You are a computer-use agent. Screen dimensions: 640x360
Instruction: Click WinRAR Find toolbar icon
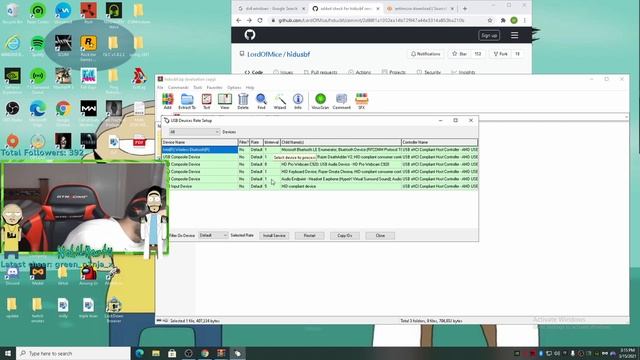(261, 101)
